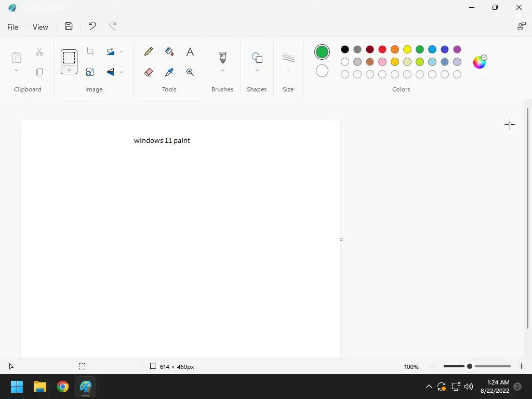Select the Fill bucket tool
This screenshot has width=532, height=399.
coord(169,51)
